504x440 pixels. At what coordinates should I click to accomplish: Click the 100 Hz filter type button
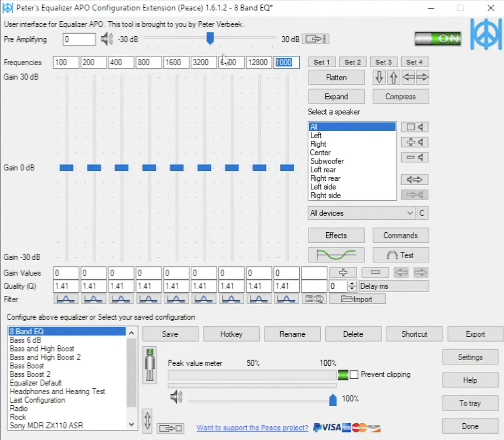coord(66,299)
